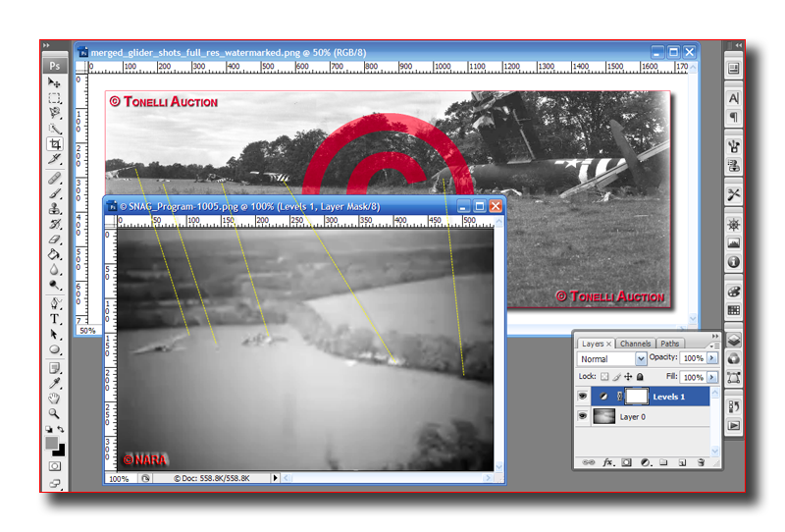Open the Histogram panel icon

[733, 243]
